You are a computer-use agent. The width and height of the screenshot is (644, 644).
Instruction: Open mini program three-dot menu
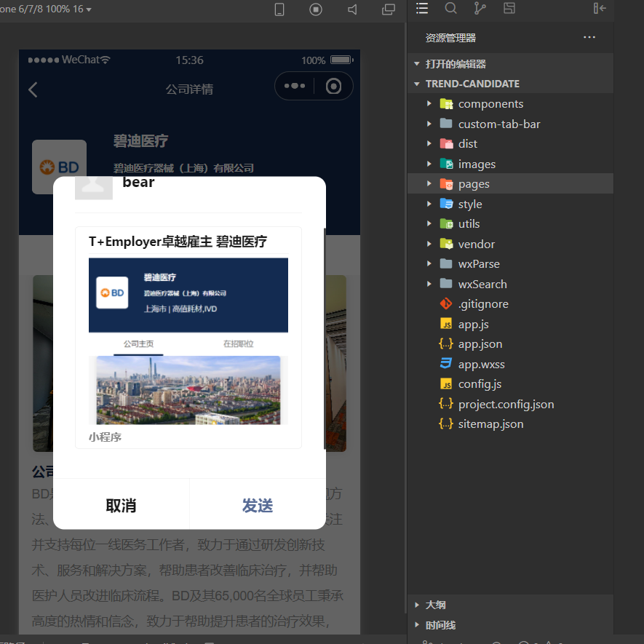tap(295, 86)
